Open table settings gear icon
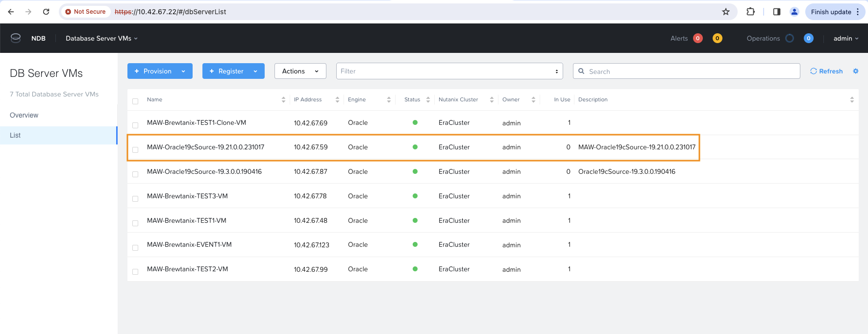 (856, 71)
